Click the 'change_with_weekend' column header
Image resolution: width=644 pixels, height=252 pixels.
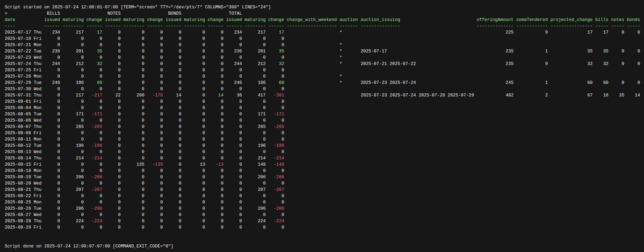(312, 20)
